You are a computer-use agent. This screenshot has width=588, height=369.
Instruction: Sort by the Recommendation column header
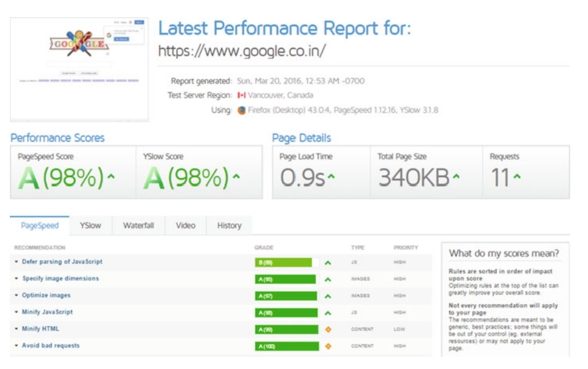pyautogui.click(x=40, y=248)
